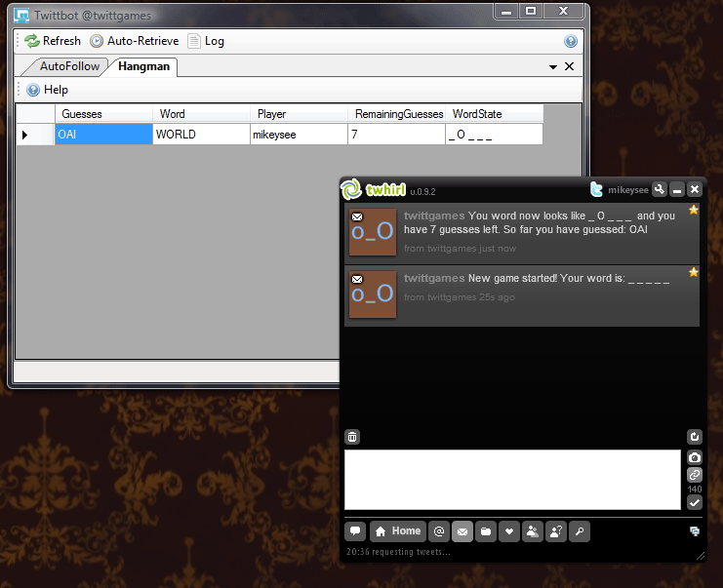Toggle favorite star on New game tweet
The image size is (723, 588).
(694, 272)
